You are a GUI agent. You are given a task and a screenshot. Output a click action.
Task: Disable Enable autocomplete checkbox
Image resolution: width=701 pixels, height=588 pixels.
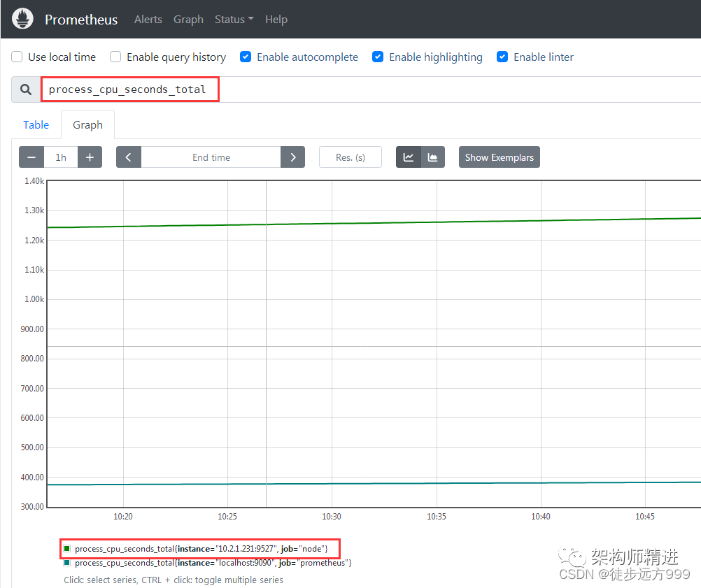pos(246,57)
